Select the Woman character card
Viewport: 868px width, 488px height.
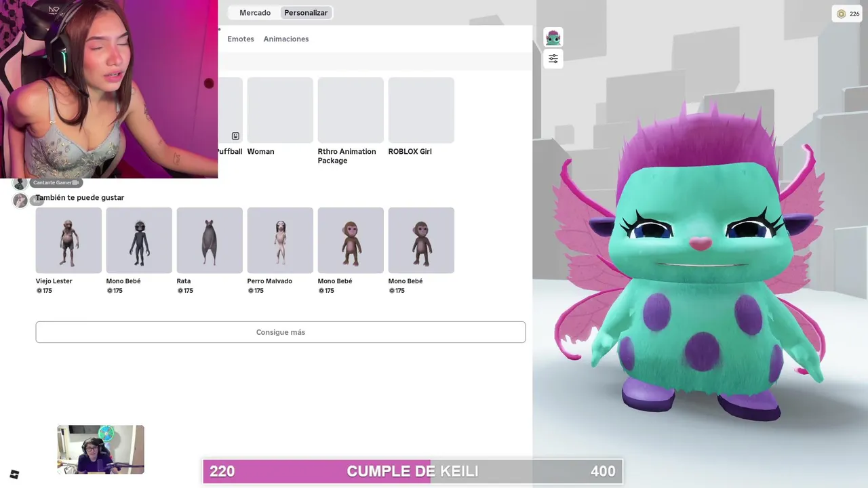280,110
